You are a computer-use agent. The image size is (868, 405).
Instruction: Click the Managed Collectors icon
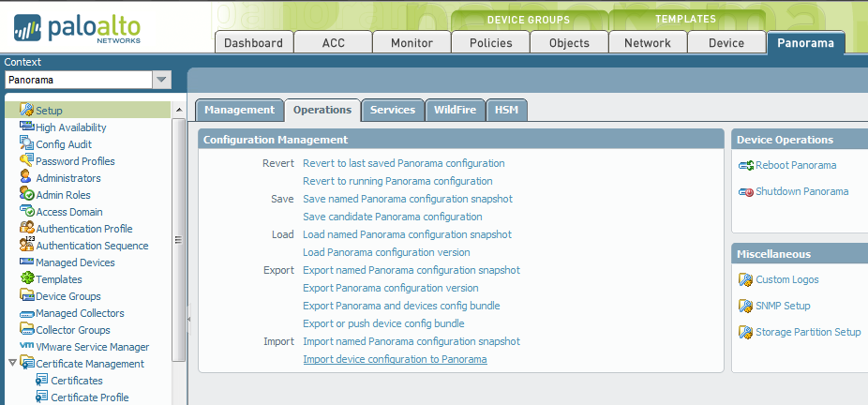(x=26, y=314)
